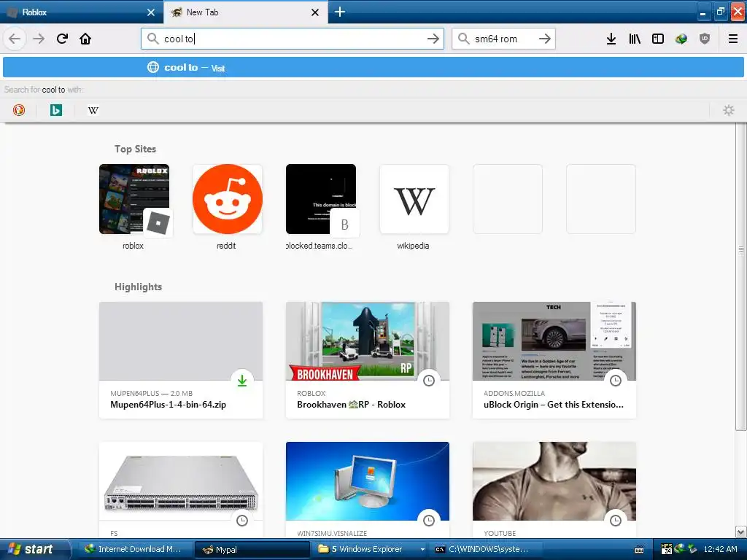Open the uBlock Origin shield icon
Viewport: 747px width, 560px height.
pos(705,39)
